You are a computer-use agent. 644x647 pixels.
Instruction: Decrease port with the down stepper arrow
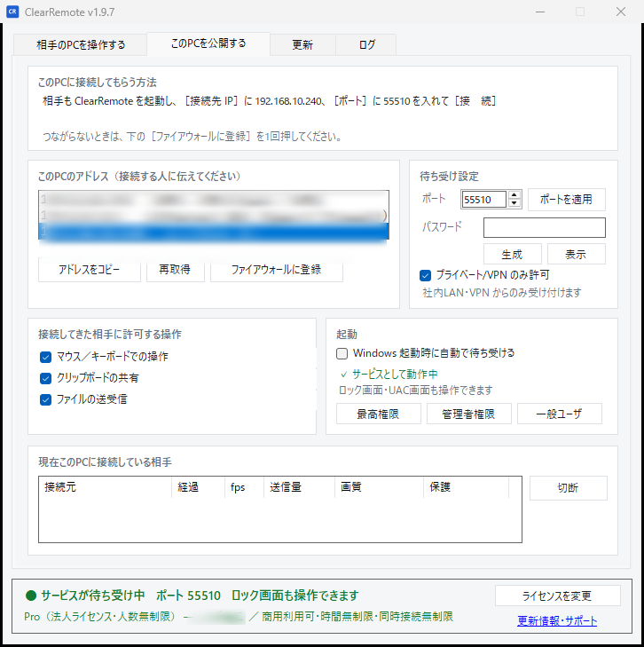point(514,203)
